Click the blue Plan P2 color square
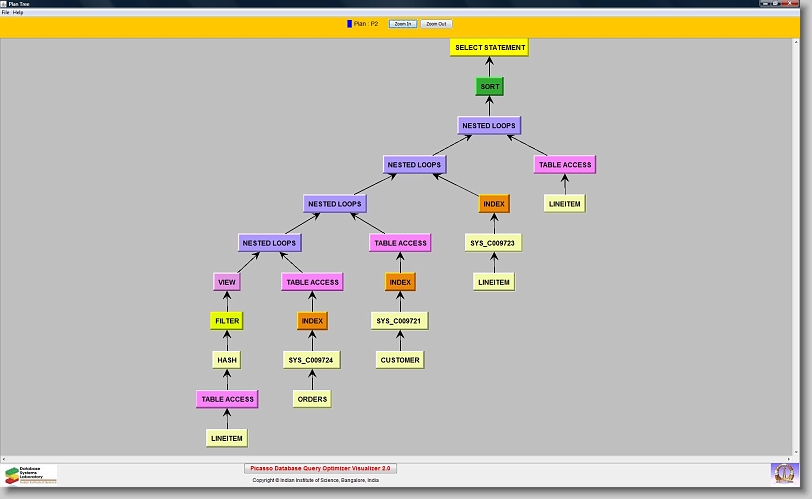The image size is (812, 499). click(349, 23)
